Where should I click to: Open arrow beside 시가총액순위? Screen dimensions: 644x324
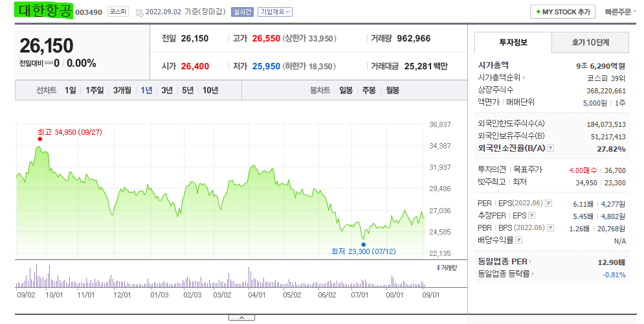[x=524, y=77]
